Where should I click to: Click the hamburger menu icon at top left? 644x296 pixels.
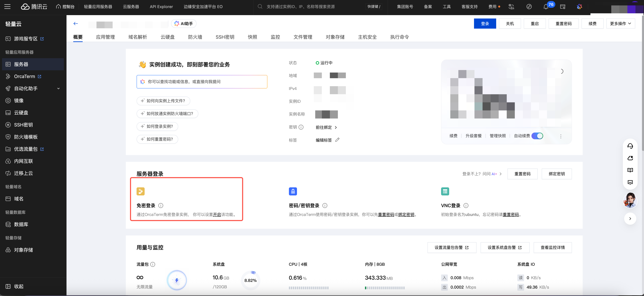point(8,7)
